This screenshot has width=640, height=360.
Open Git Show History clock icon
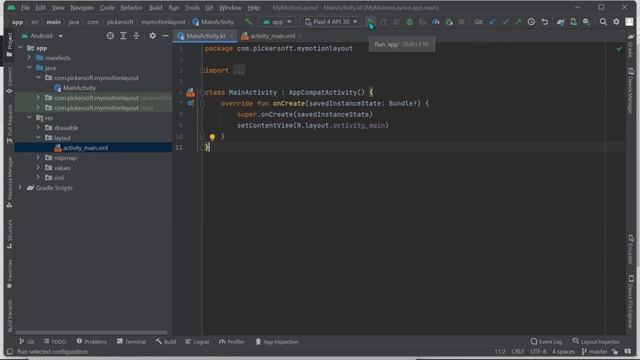[x=531, y=22]
